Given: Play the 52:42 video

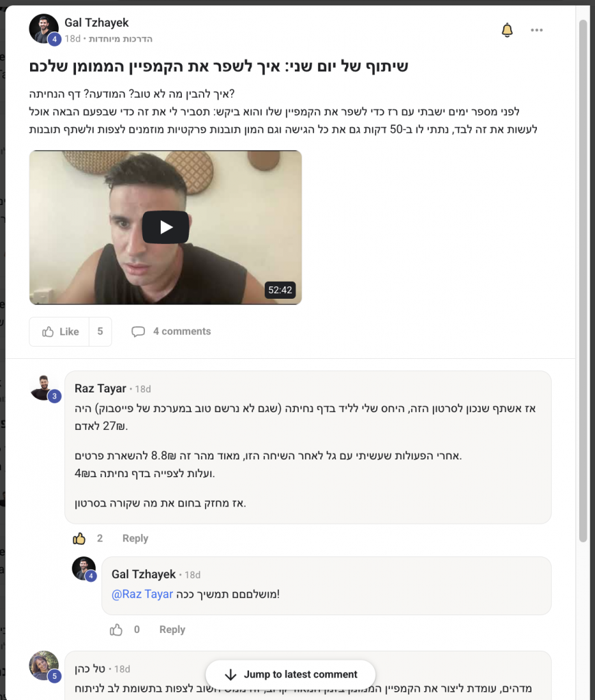Looking at the screenshot, I should pyautogui.click(x=166, y=227).
